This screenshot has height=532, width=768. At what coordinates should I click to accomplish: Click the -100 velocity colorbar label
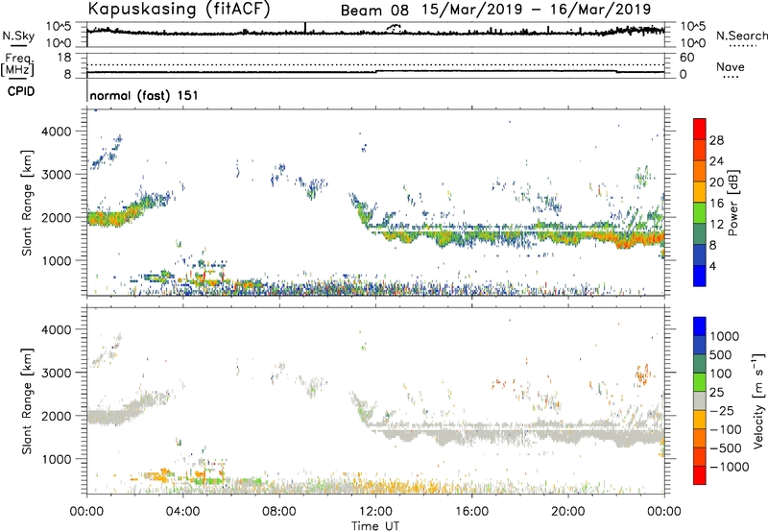point(726,429)
